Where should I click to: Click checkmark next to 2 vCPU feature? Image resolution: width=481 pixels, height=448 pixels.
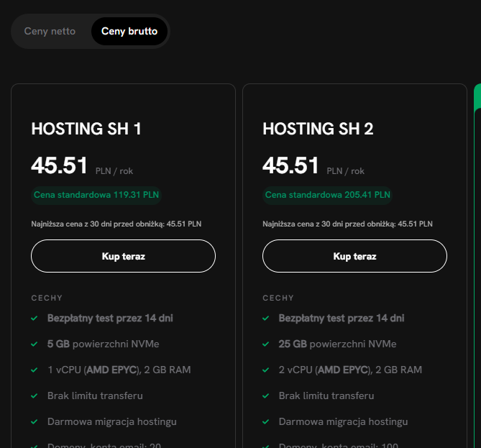click(266, 370)
